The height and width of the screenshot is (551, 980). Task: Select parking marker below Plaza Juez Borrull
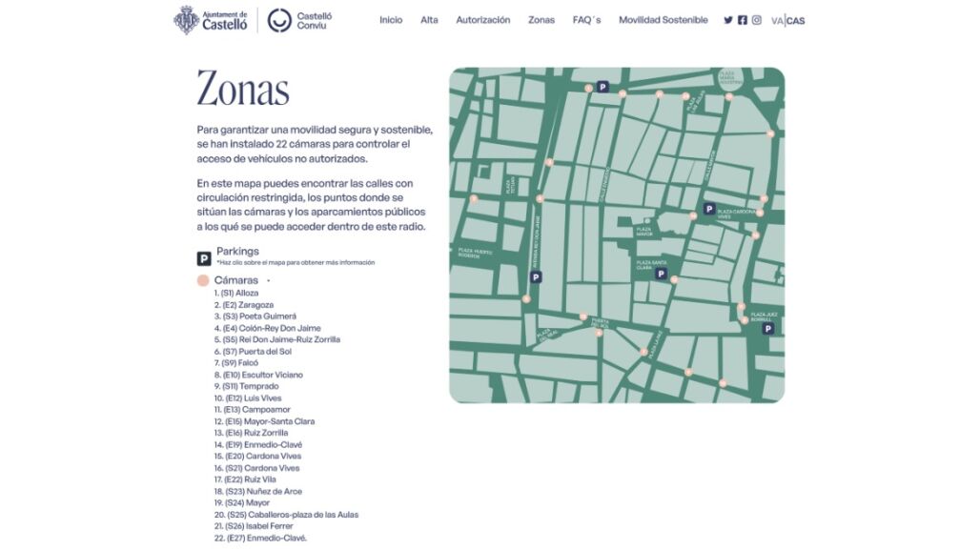coord(767,328)
